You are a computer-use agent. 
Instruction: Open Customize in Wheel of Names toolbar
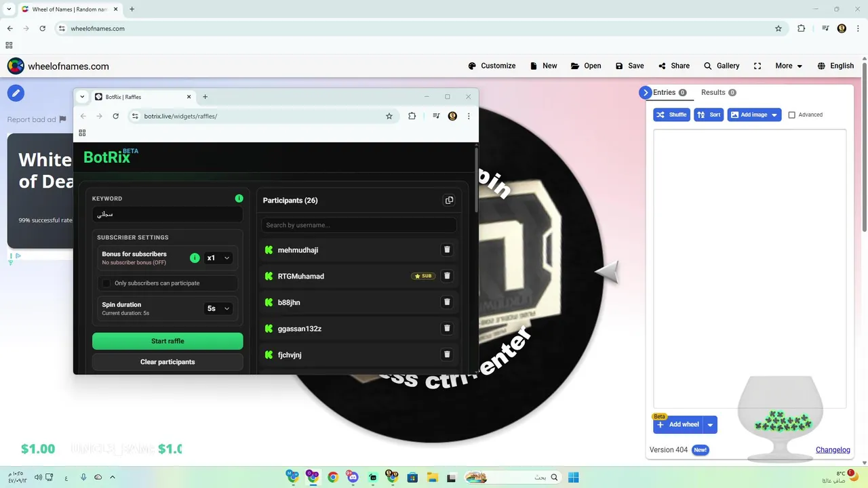point(492,66)
